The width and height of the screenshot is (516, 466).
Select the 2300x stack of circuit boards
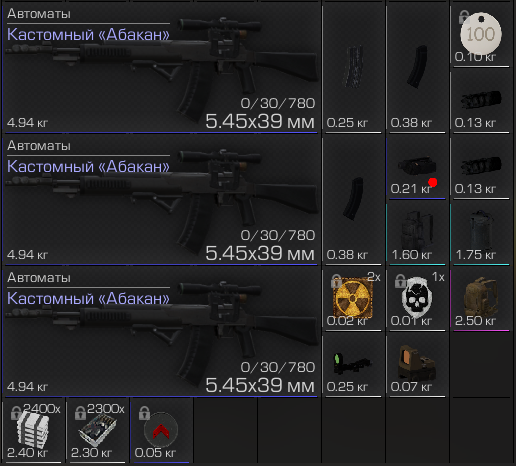point(97,430)
